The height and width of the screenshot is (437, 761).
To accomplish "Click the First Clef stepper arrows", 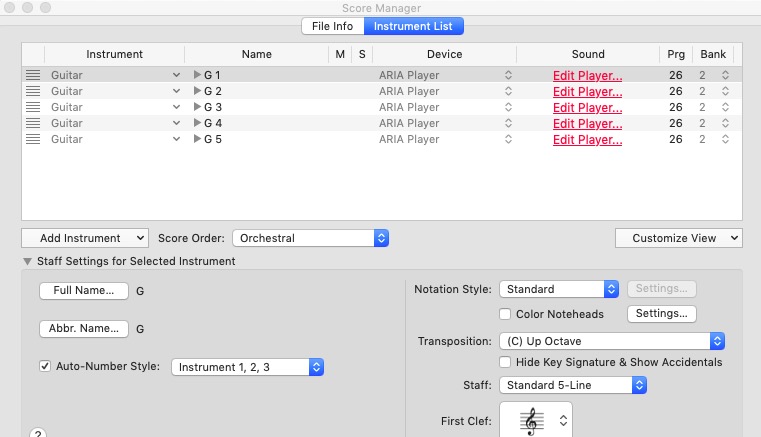I will [x=564, y=421].
